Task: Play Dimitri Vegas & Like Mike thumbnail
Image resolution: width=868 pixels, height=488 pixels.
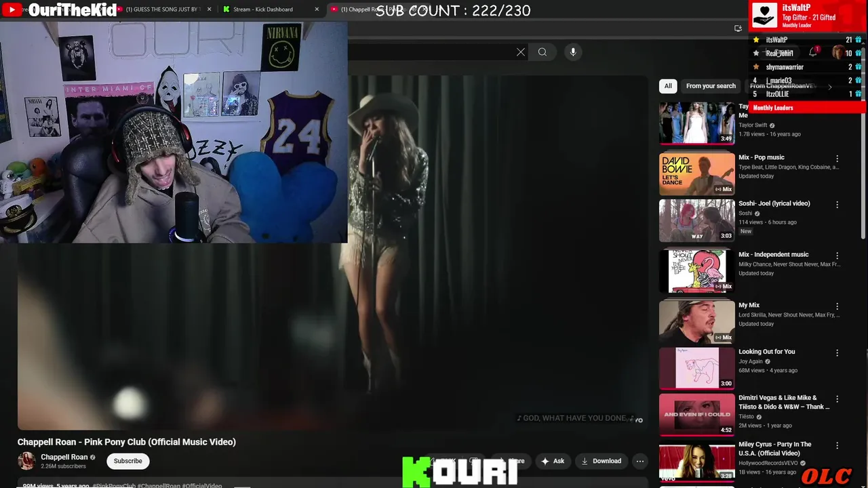Action: coord(697,414)
